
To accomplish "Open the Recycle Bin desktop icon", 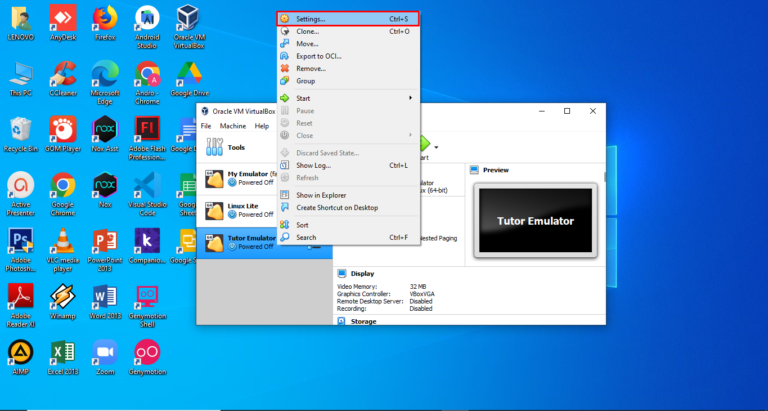I will pos(21,135).
